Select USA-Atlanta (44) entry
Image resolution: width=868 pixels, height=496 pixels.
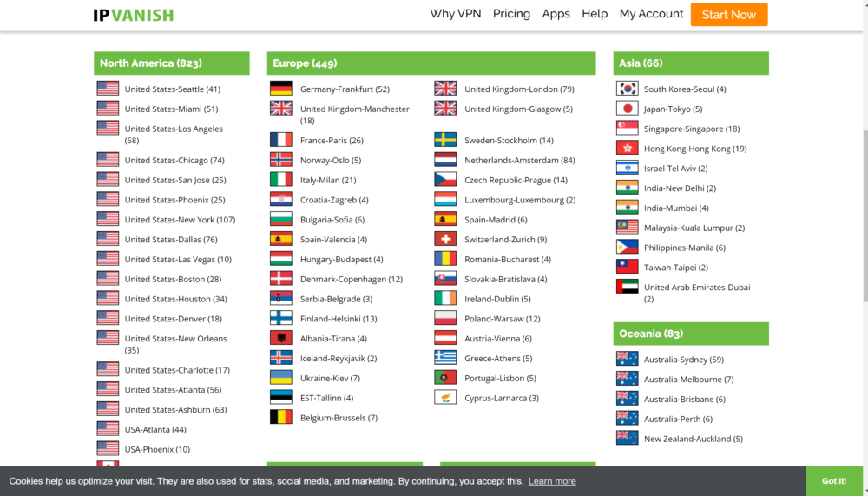tap(155, 429)
